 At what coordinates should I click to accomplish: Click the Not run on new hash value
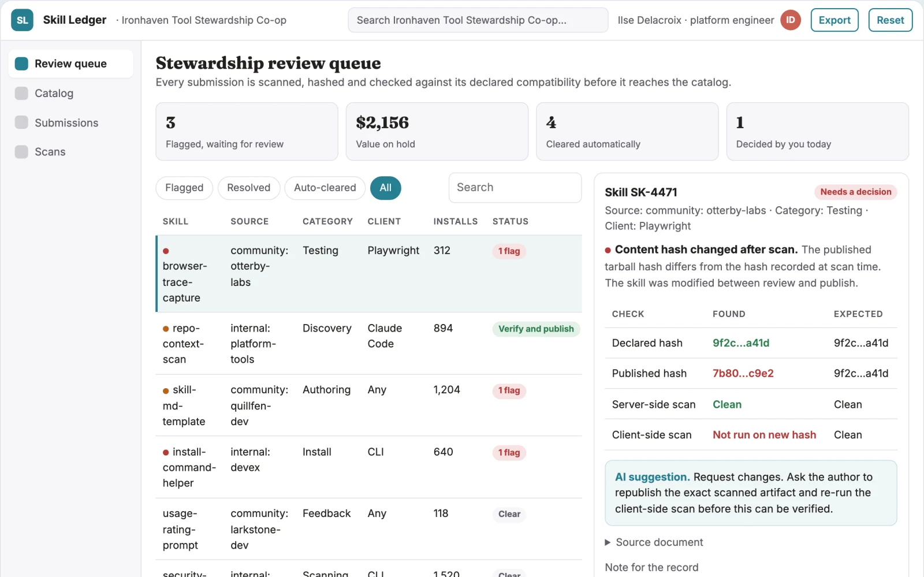[764, 435]
